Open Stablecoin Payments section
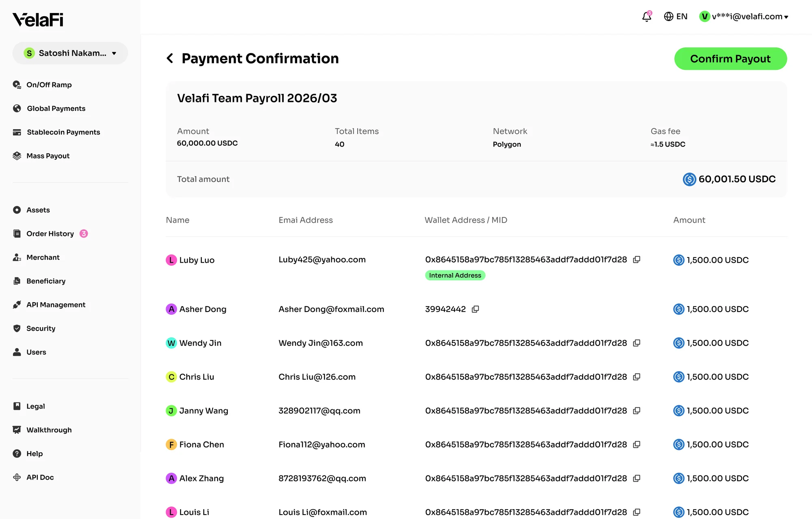Viewport: 812px width, 519px height. pyautogui.click(x=63, y=132)
